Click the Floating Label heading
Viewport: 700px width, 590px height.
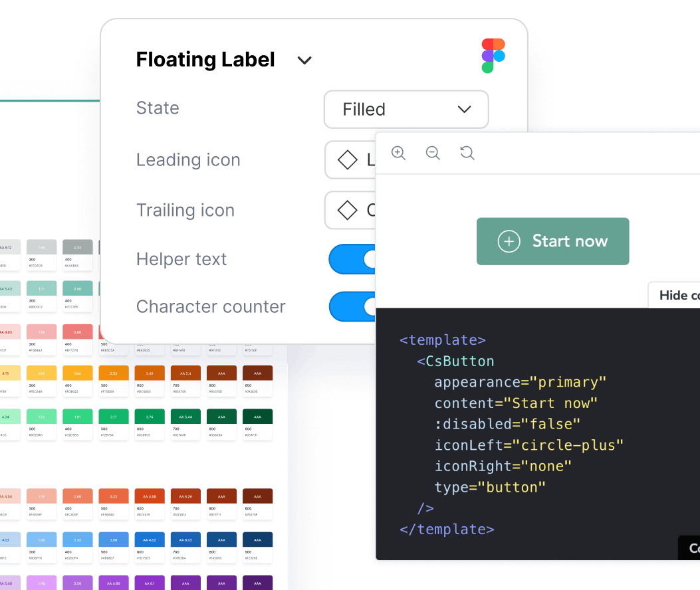(x=205, y=60)
